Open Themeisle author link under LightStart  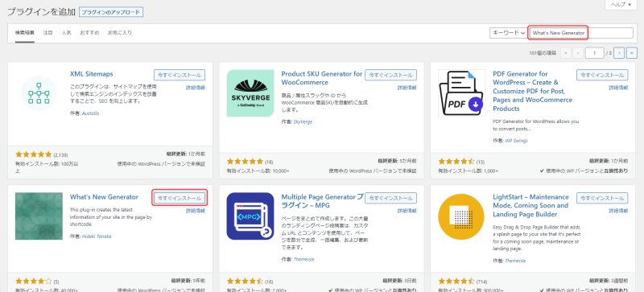515,261
